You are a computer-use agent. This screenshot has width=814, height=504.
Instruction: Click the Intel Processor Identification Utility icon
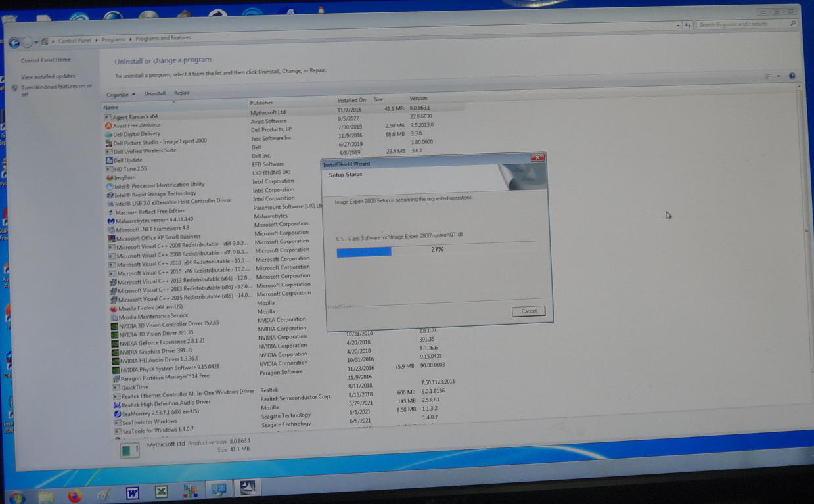pos(110,186)
